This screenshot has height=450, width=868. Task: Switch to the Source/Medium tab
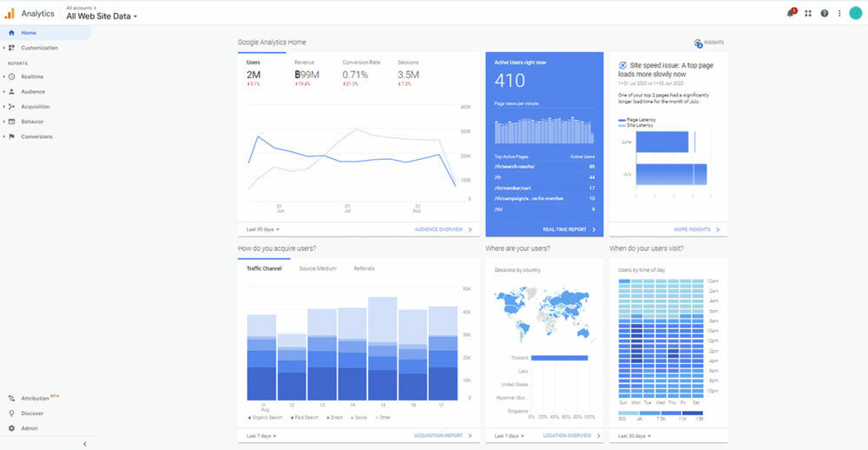[318, 268]
